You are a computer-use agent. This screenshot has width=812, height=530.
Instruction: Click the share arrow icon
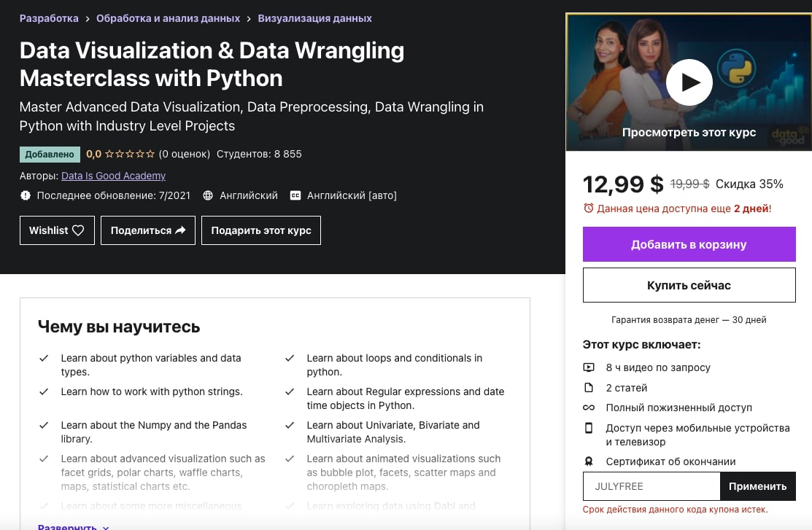(x=180, y=230)
